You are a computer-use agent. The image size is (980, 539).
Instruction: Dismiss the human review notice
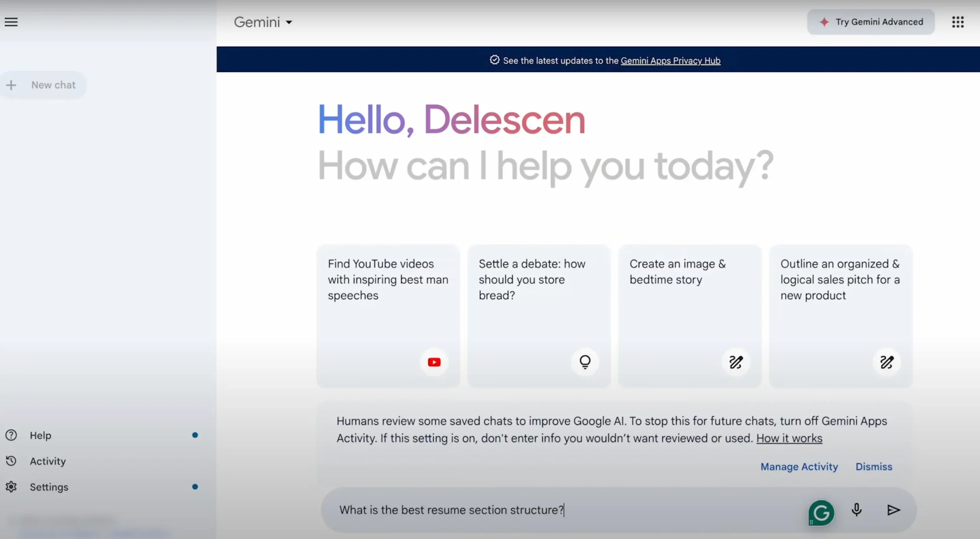click(x=874, y=466)
